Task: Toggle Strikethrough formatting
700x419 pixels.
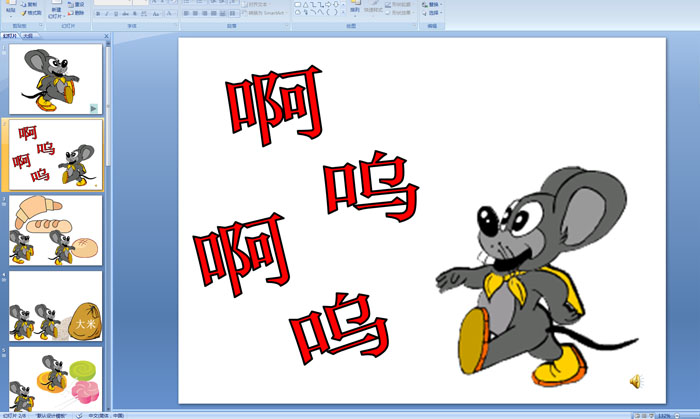Action: (x=125, y=14)
